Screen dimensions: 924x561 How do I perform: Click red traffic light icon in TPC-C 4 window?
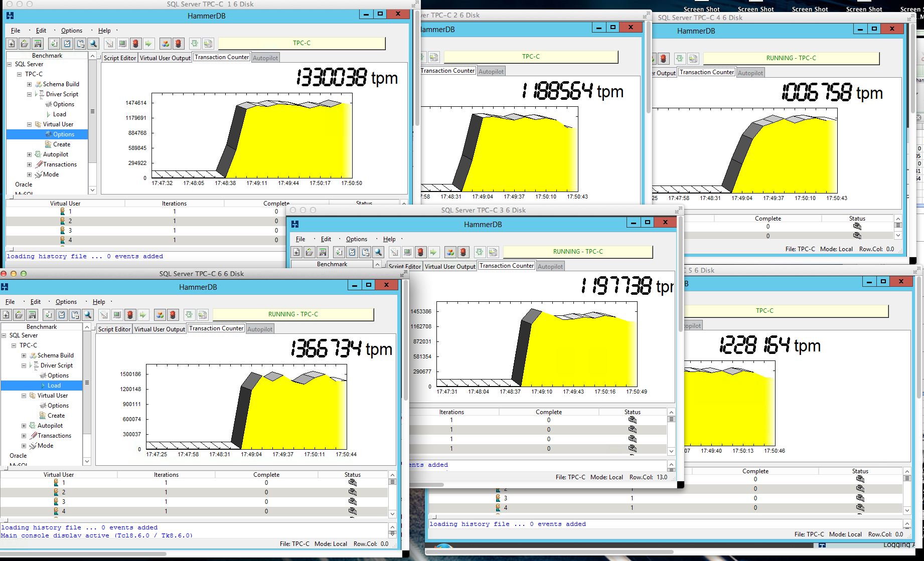point(664,59)
